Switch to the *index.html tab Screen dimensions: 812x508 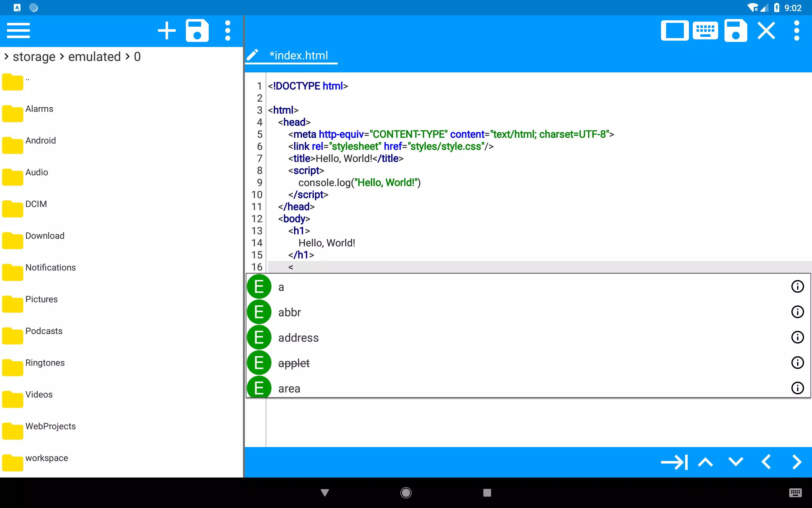(x=298, y=56)
